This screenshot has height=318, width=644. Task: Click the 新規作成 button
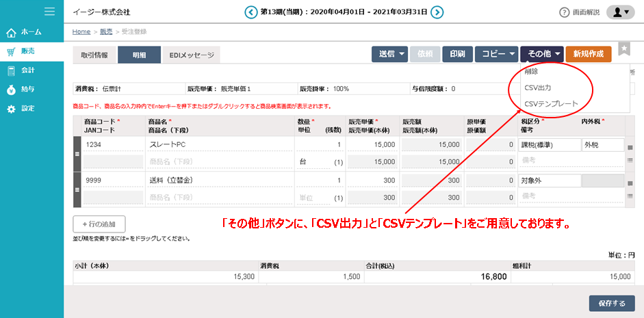589,54
